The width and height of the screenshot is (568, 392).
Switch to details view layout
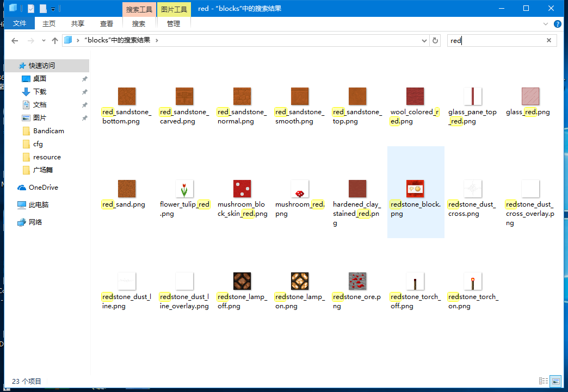(x=544, y=381)
